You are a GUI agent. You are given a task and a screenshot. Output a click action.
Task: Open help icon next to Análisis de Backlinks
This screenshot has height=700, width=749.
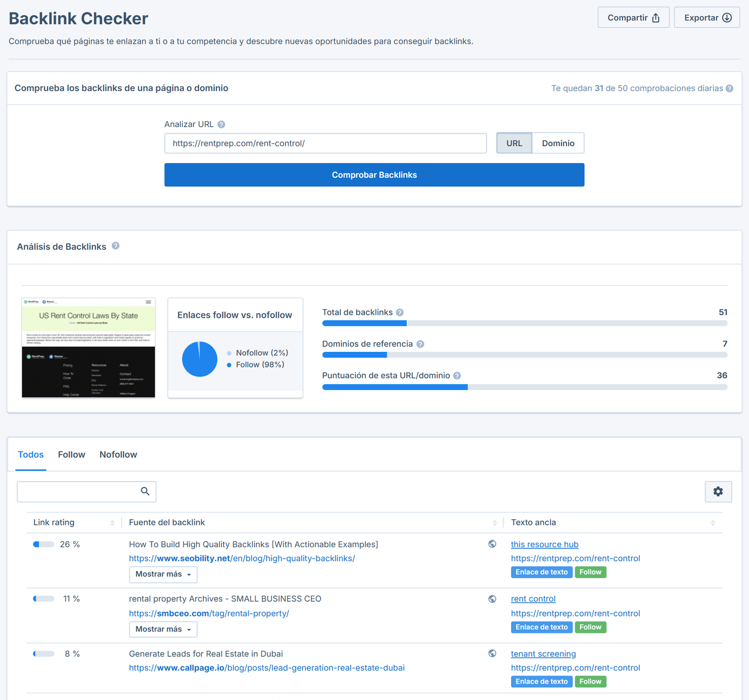[x=116, y=246]
